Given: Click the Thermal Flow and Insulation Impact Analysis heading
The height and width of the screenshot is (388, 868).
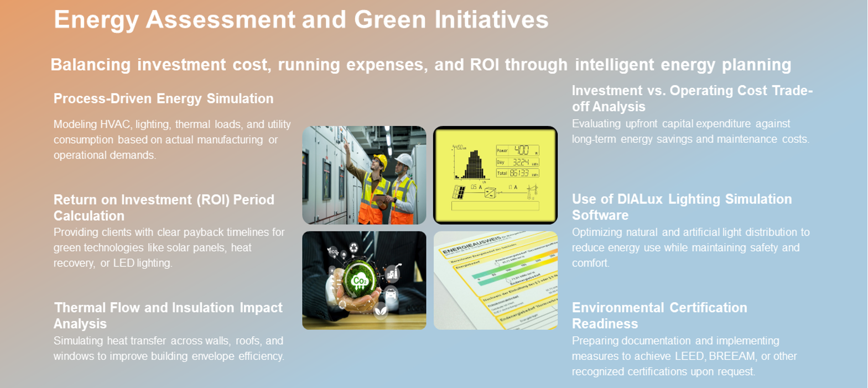Looking at the screenshot, I should tap(168, 315).
